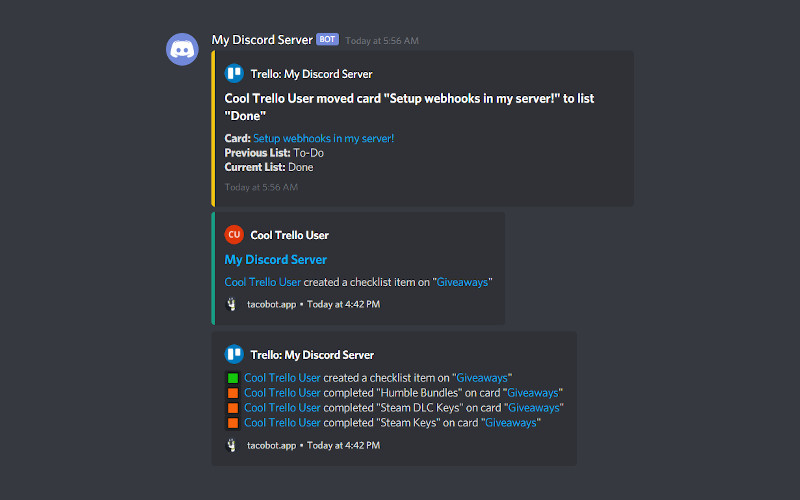The width and height of the screenshot is (800, 500).
Task: Click Cool Trello User link in the second embed
Action: (263, 282)
